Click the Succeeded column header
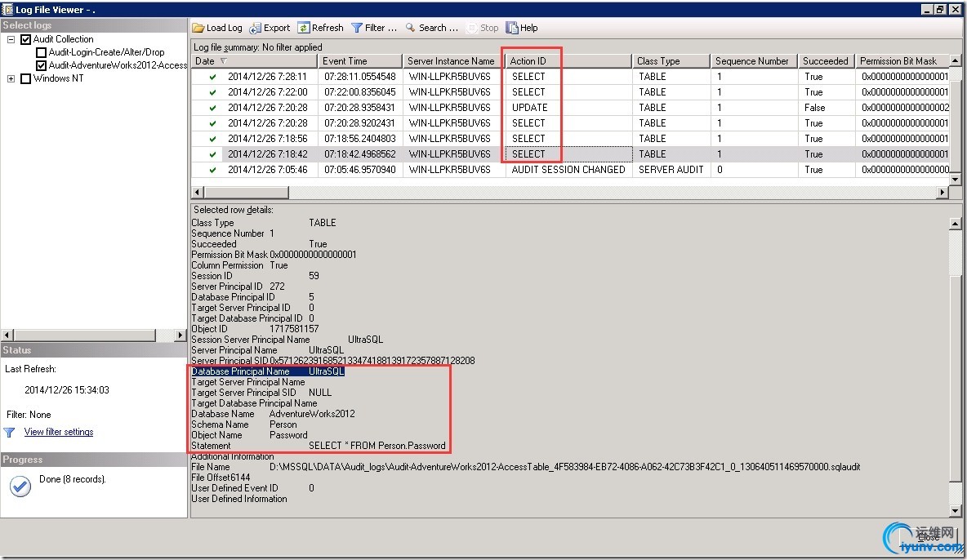Screen dimensions: 967x560 826,61
